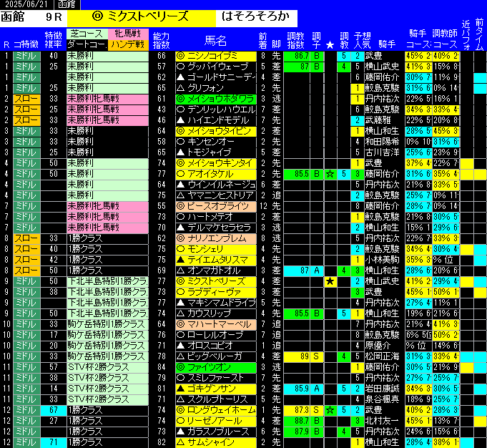The width and height of the screenshot is (487, 448).
Task: Select the 芝コース legend cell
Action: click(87, 34)
